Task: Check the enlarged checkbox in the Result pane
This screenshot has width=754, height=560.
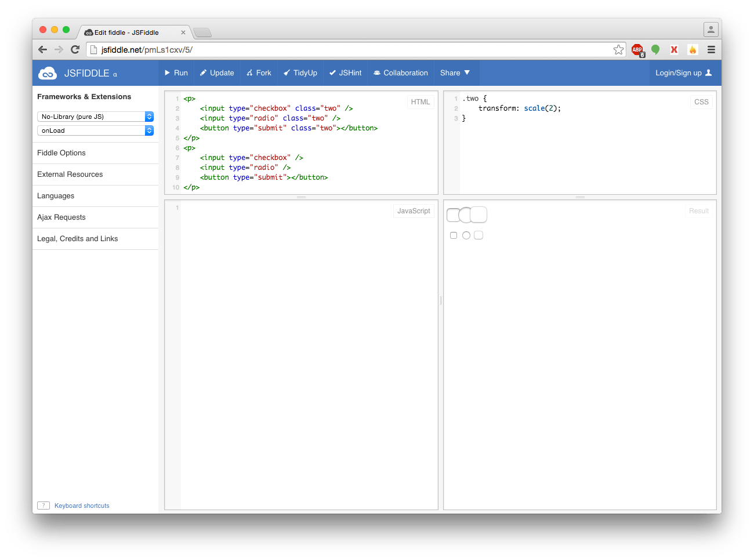Action: pyautogui.click(x=453, y=214)
